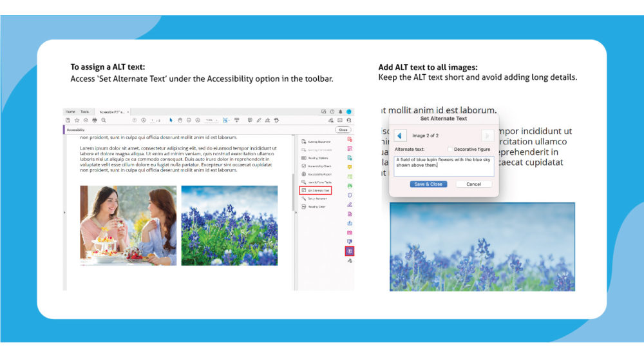Click the disabled next image arrow
The height and width of the screenshot is (361, 644).
tap(487, 135)
